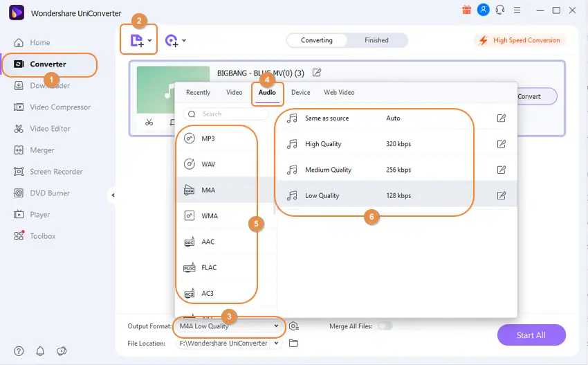Open the File Location dropdown arrow
The width and height of the screenshot is (588, 365).
(277, 344)
